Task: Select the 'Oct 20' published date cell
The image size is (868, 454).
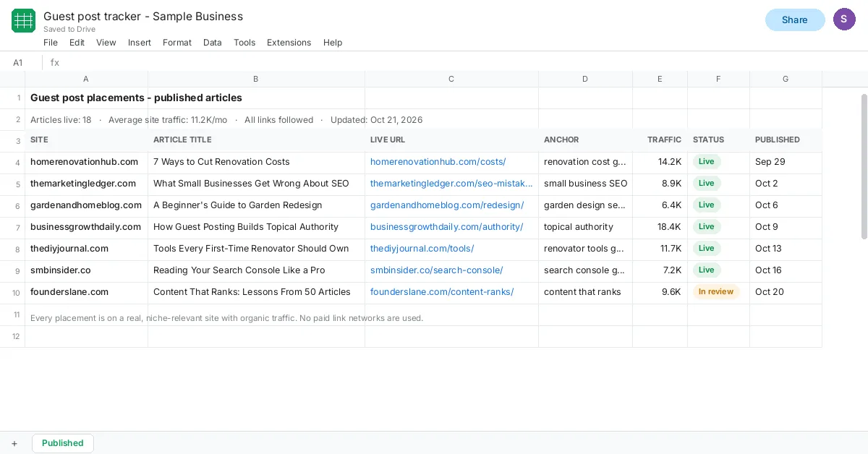Action: (786, 293)
